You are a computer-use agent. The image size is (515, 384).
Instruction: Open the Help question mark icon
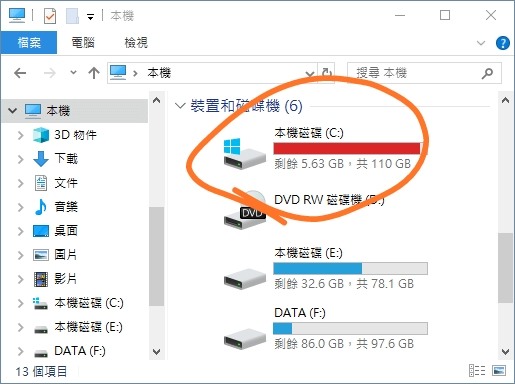[502, 43]
